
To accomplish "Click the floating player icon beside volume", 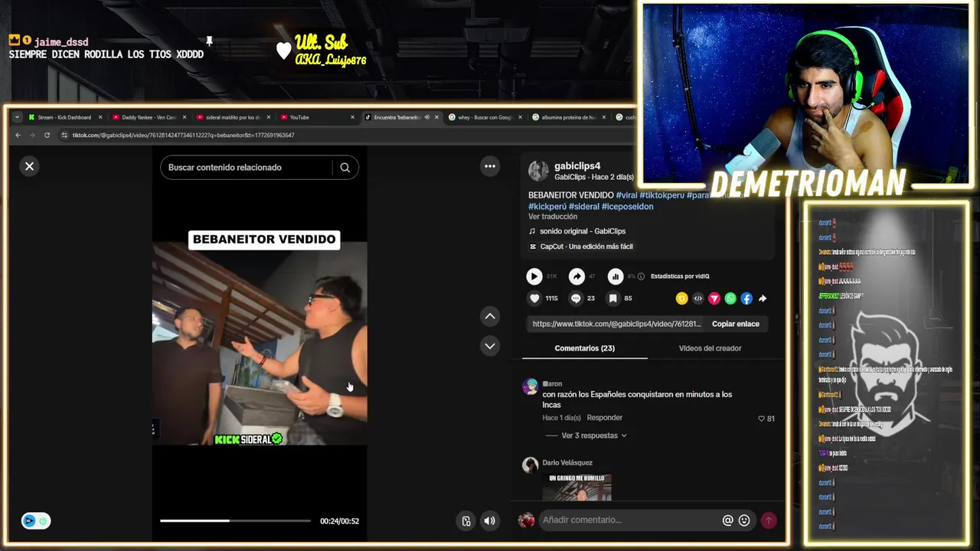I will coord(466,521).
